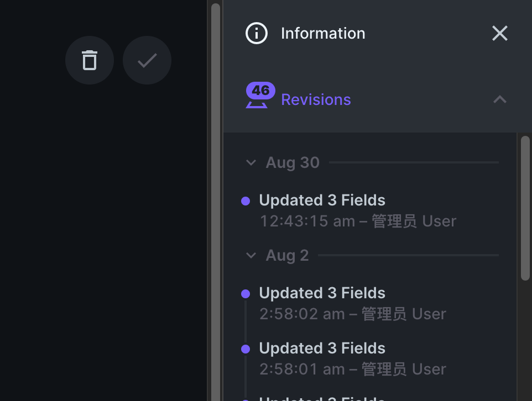Click the purple dot beside the 2:58:01 am revision
The image size is (532, 401).
(246, 349)
